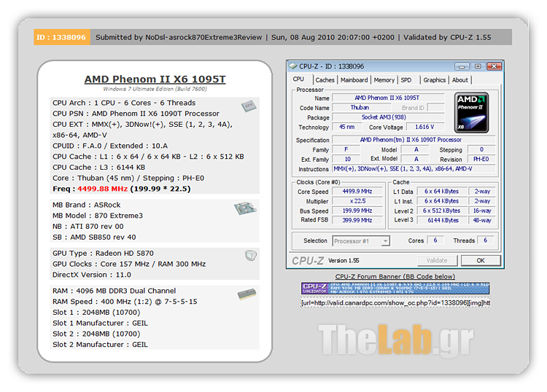Click the red frequency 4499.88 MHz text

tap(103, 189)
